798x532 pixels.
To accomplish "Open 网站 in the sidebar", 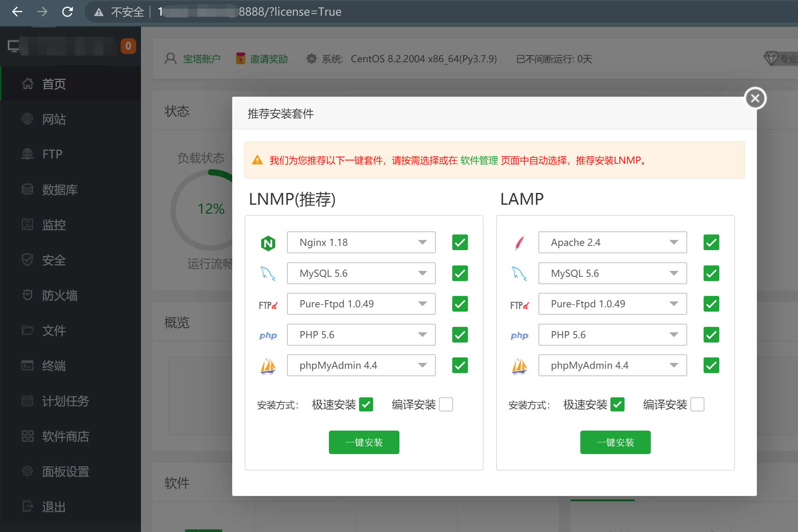I will point(70,119).
